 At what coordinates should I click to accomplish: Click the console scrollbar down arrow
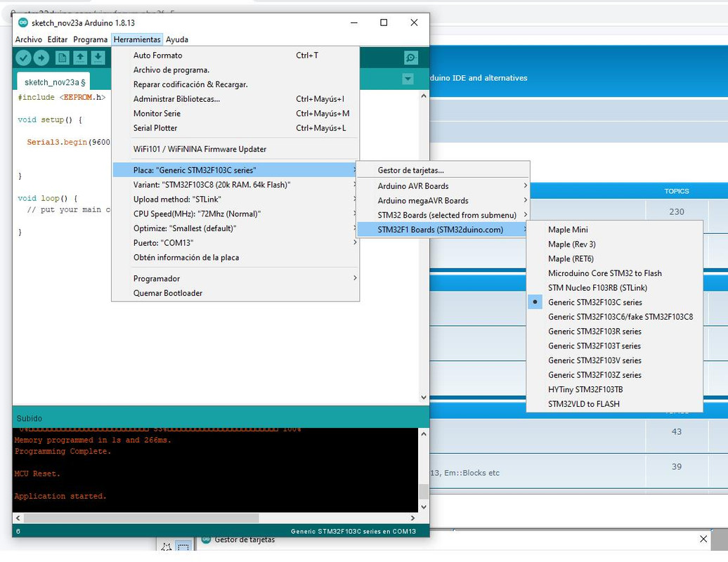(x=424, y=507)
